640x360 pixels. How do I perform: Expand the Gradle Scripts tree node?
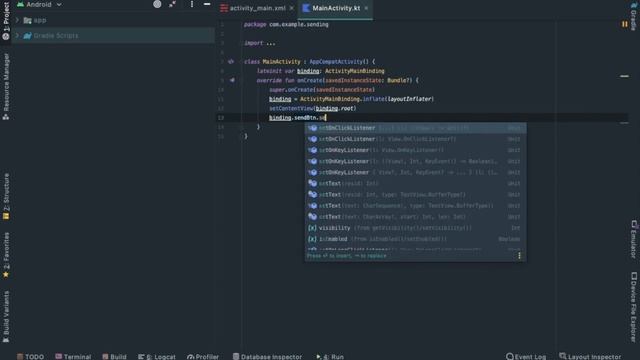click(17, 36)
